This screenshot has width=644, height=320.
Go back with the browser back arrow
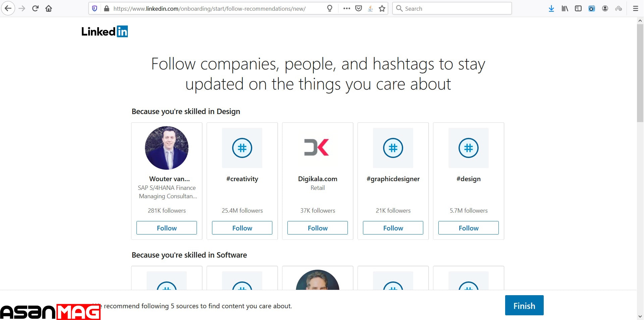(8, 8)
